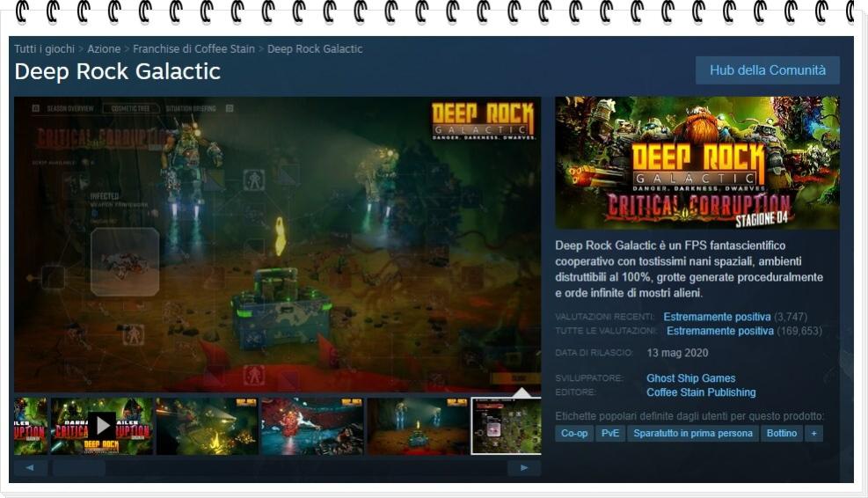The width and height of the screenshot is (868, 498).
Task: Open publisher Coffee Stain Publishing link
Action: coord(701,392)
